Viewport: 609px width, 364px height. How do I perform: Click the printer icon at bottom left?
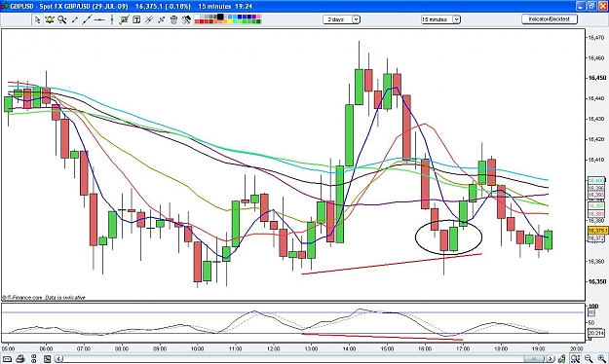[21, 359]
